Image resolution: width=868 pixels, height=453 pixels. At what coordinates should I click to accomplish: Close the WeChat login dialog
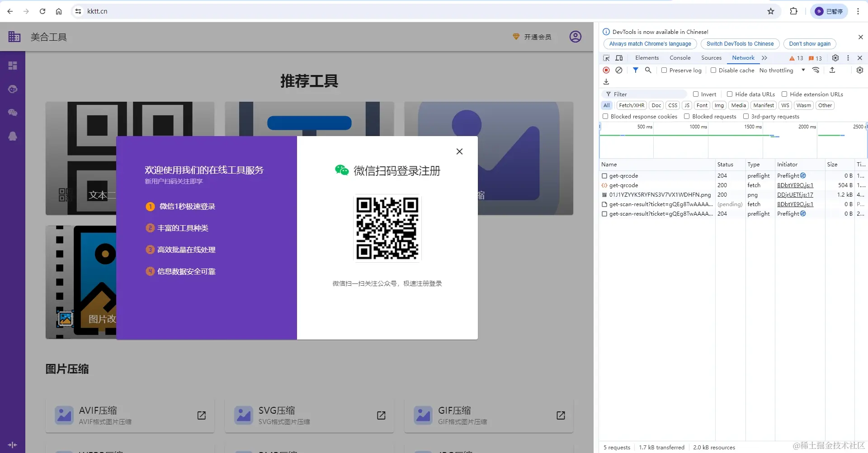pyautogui.click(x=459, y=151)
